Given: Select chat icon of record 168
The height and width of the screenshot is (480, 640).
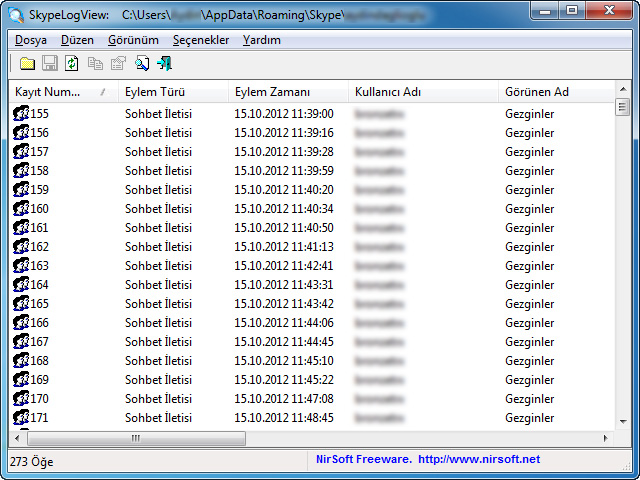Looking at the screenshot, I should 21,360.
